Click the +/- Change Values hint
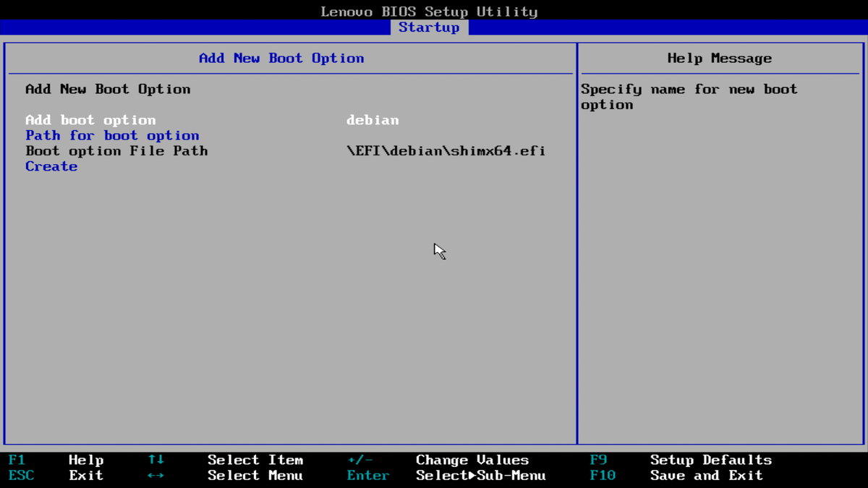Screen dimensions: 868x488 438,460
